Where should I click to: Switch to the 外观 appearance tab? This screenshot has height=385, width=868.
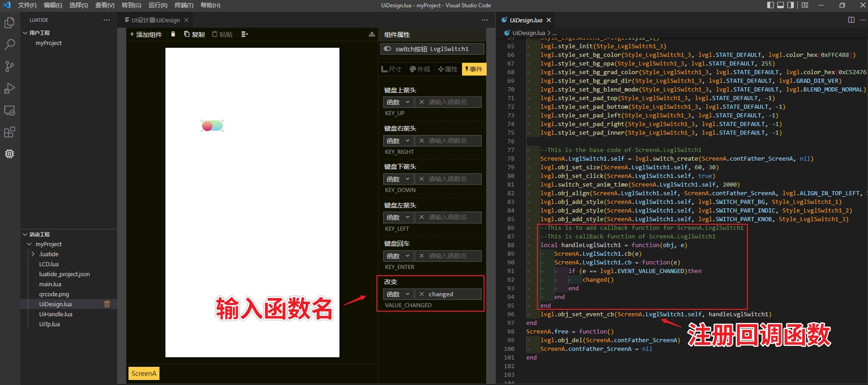[x=420, y=69]
